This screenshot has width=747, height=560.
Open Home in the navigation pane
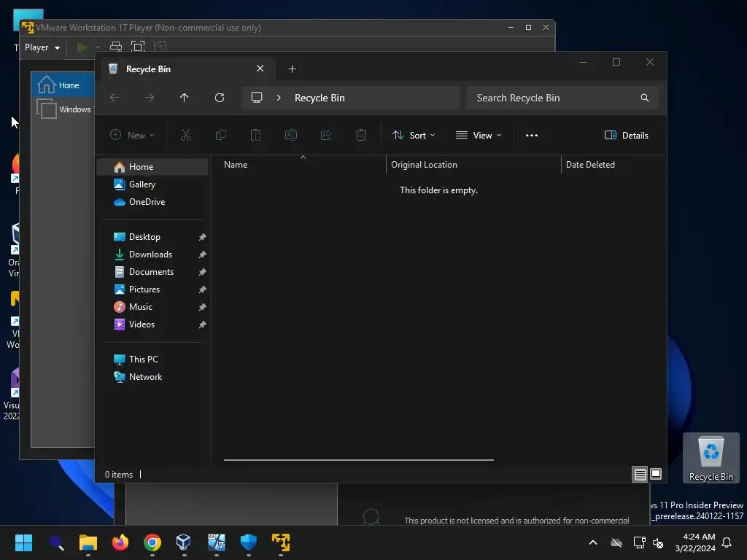coord(153,167)
